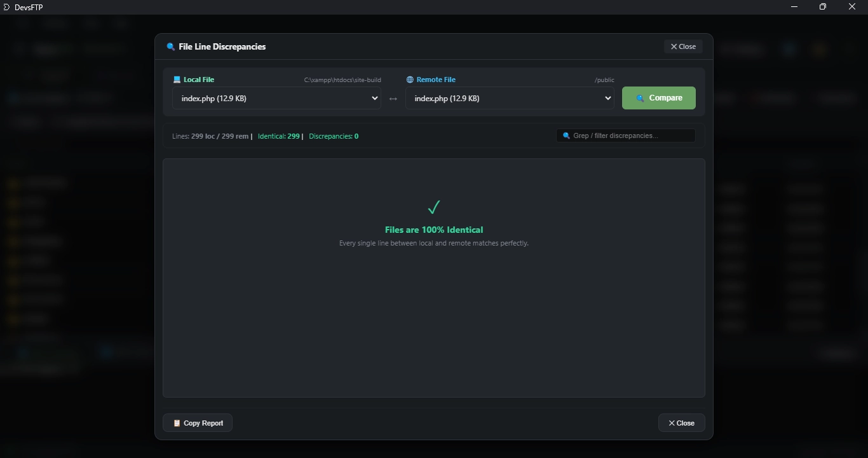The height and width of the screenshot is (458, 868).
Task: Click Copy Report button
Action: 198,423
